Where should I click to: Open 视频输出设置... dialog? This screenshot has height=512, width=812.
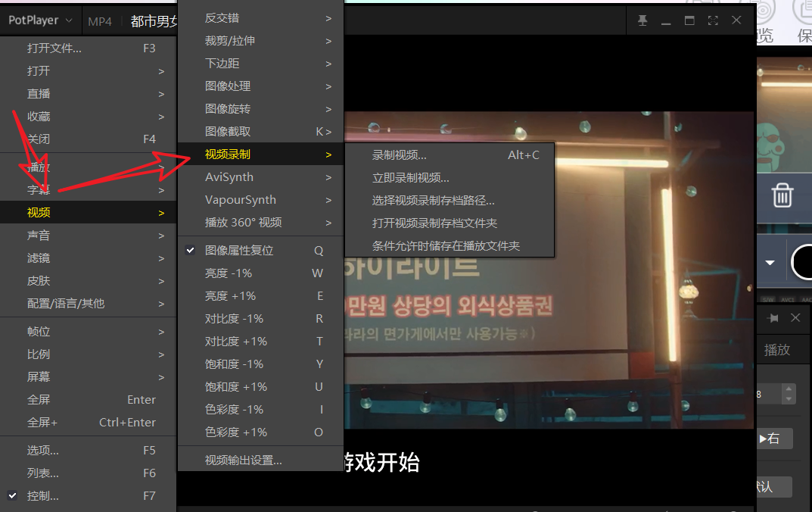pyautogui.click(x=243, y=460)
